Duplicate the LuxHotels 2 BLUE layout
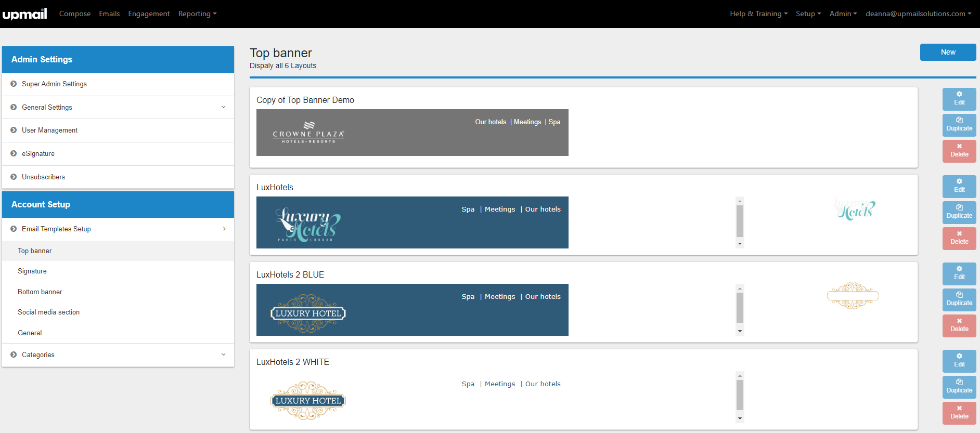 959,299
